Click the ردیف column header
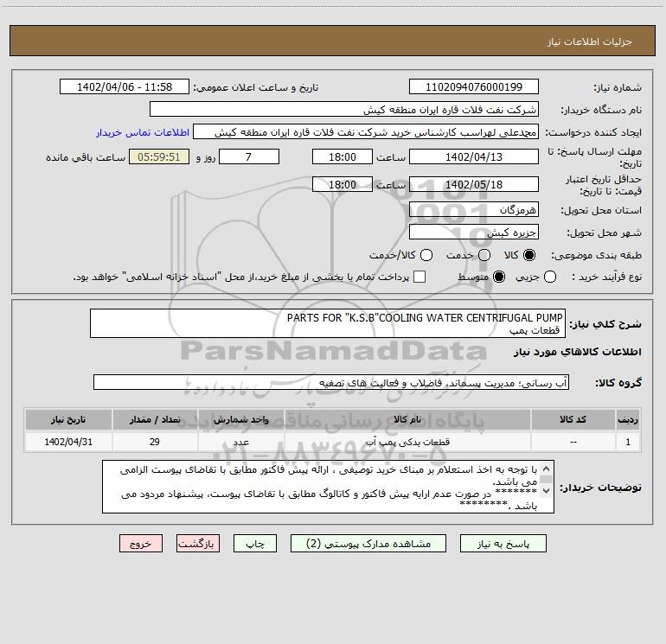The height and width of the screenshot is (644, 666). point(628,419)
